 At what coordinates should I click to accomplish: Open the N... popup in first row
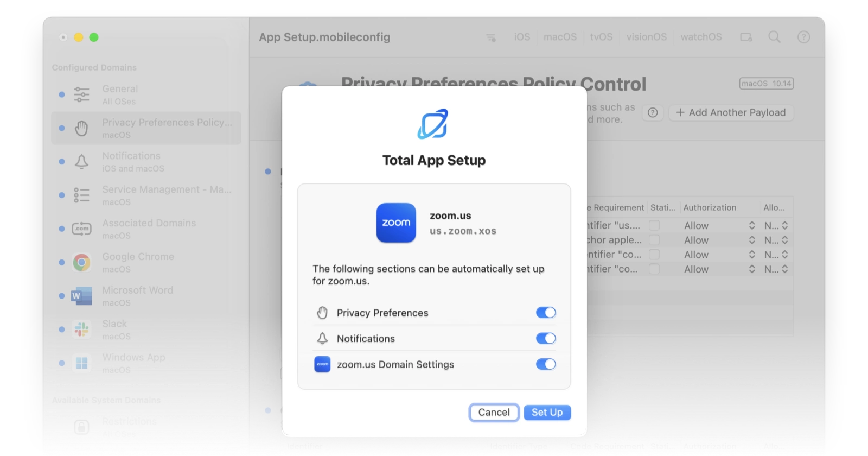pyautogui.click(x=776, y=225)
